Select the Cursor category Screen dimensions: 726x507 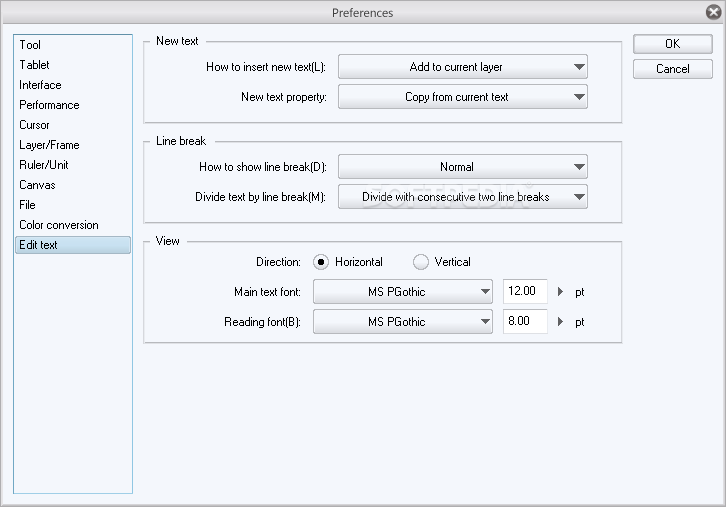[x=73, y=125]
